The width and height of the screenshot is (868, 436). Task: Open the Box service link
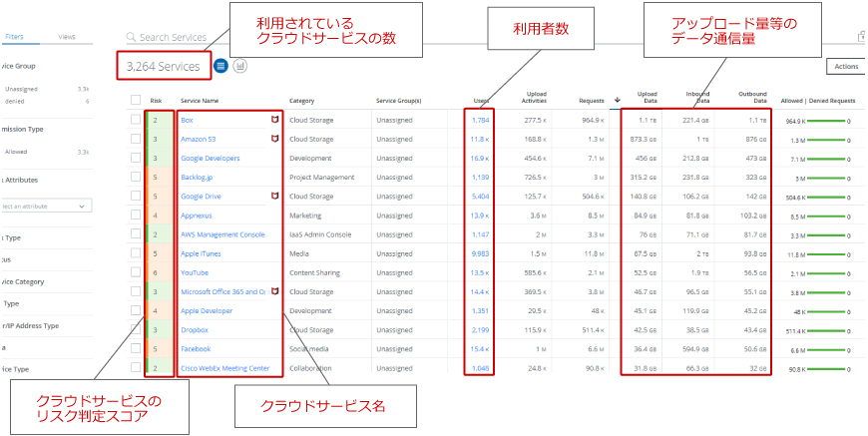pyautogui.click(x=187, y=120)
